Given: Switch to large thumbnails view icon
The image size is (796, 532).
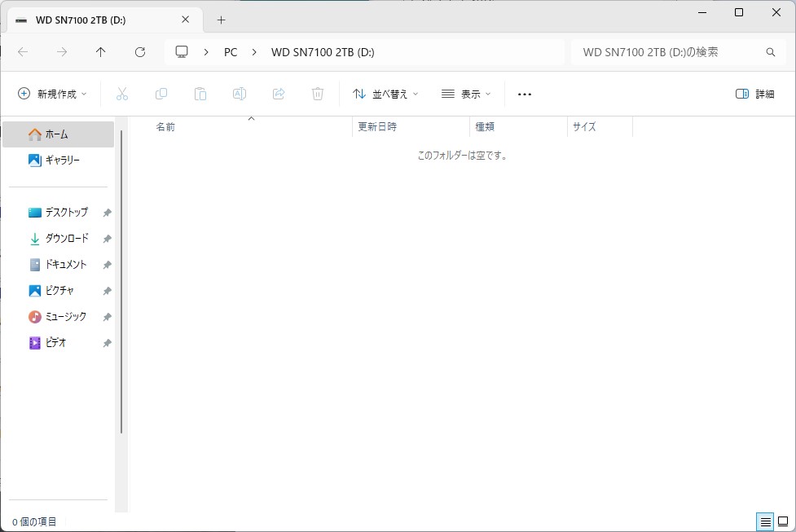Looking at the screenshot, I should coord(783,521).
